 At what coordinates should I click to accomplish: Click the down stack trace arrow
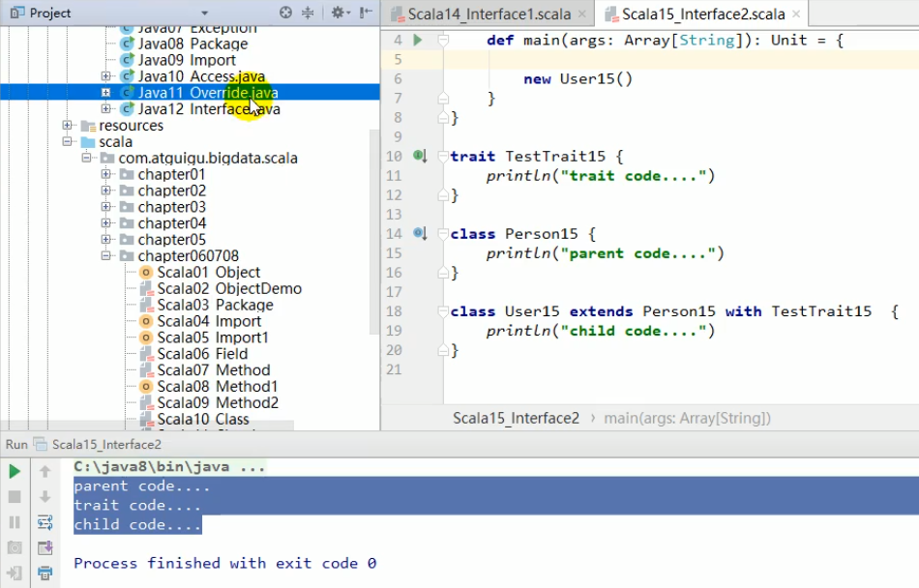point(45,497)
